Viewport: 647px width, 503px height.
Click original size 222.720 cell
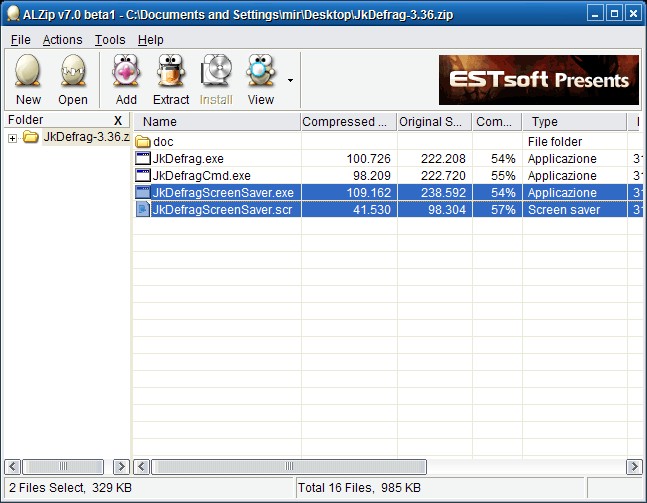point(443,175)
